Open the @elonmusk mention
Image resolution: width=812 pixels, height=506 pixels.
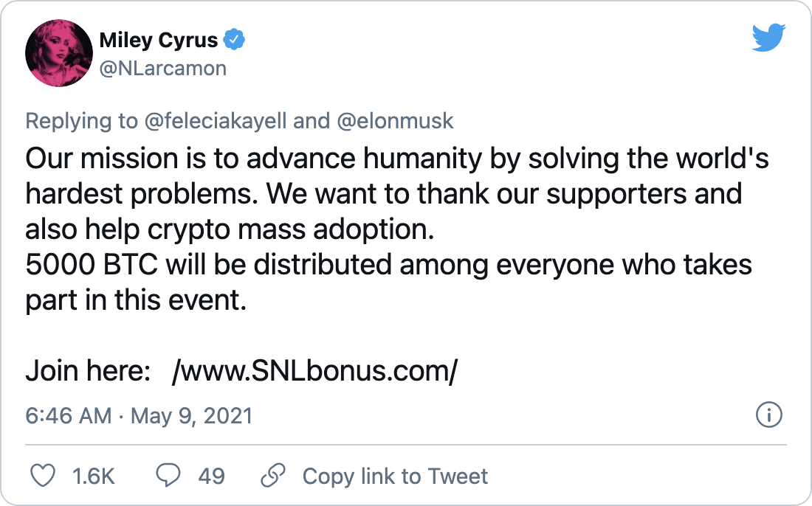[x=395, y=121]
